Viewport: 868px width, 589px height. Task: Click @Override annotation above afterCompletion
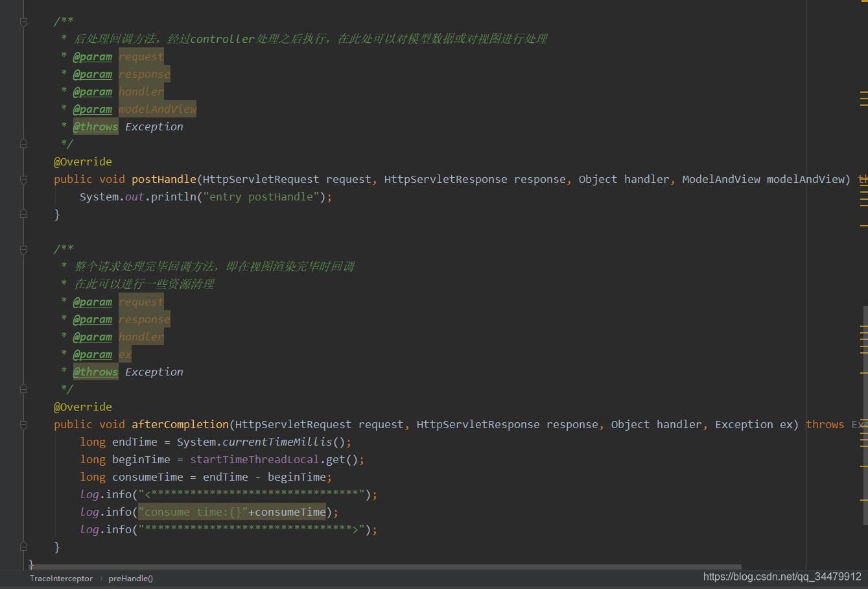[83, 407]
